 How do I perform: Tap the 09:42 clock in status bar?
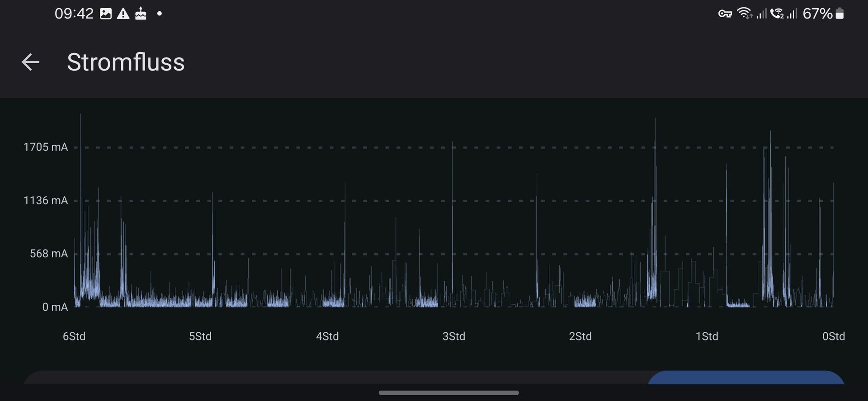[74, 14]
